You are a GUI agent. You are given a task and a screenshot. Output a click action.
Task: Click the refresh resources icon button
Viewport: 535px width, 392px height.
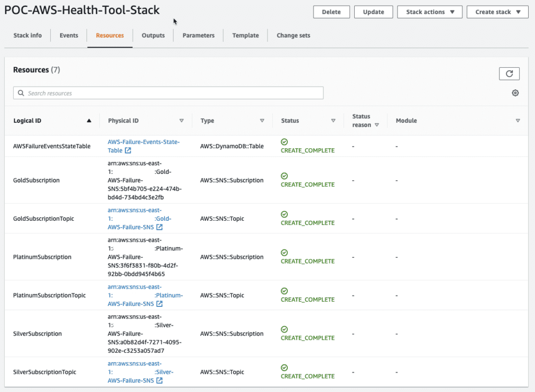509,74
